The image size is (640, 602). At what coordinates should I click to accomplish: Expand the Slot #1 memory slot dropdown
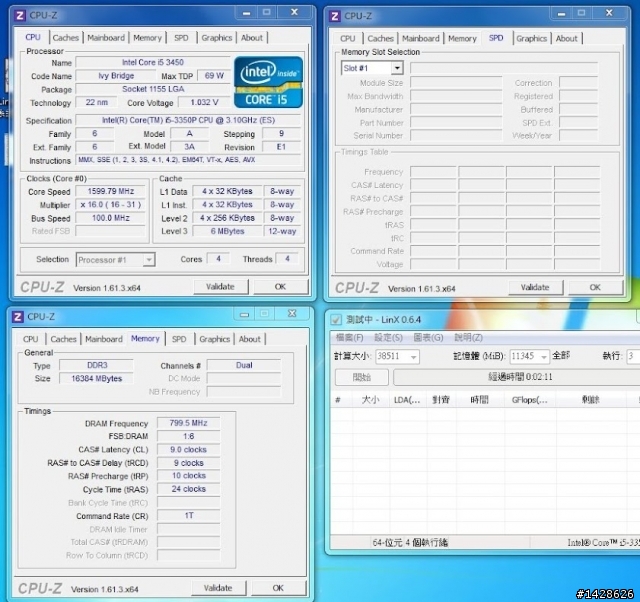pyautogui.click(x=397, y=68)
